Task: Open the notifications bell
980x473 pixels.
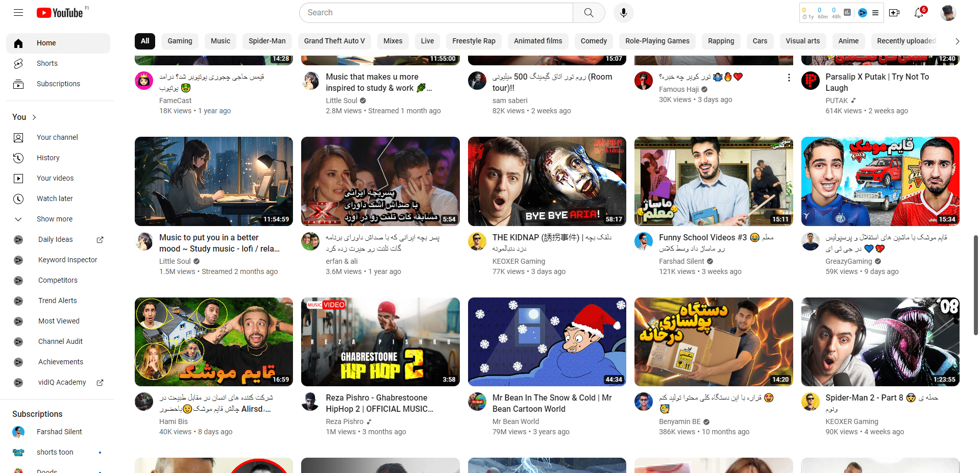Action: (x=919, y=13)
